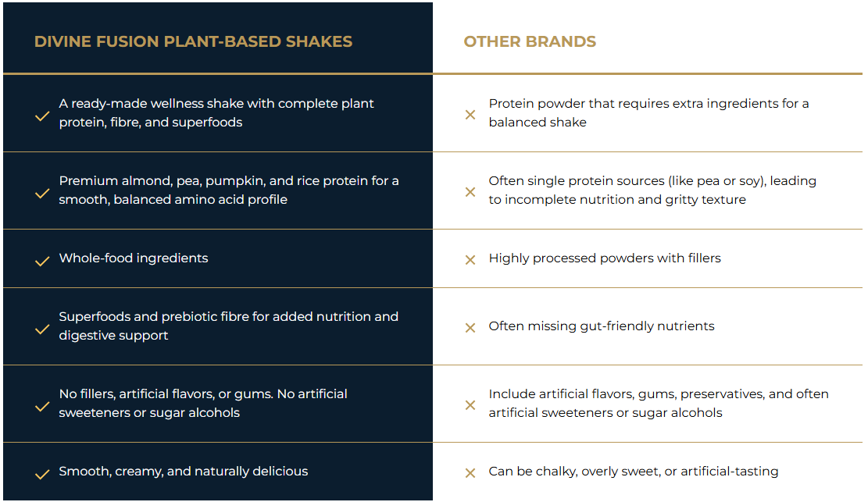Click X icon next to missing gut-friendly nutrients
The image size is (868, 502).
(x=470, y=328)
